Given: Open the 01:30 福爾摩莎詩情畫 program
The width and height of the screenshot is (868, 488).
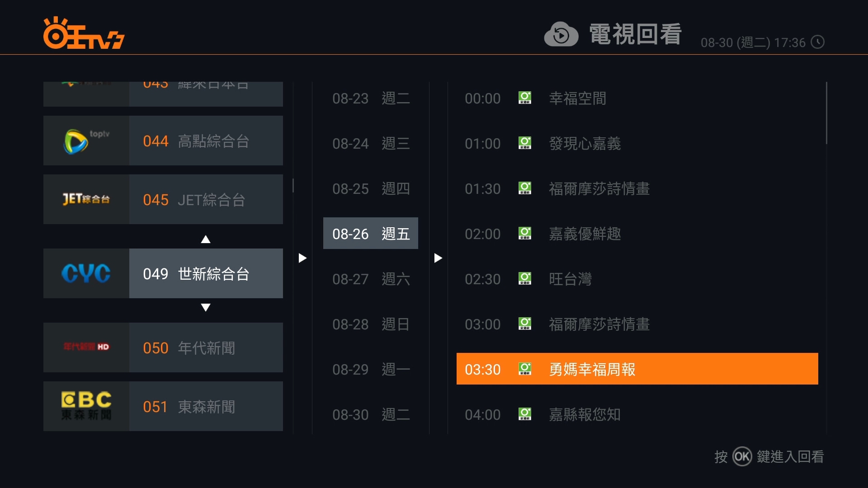Looking at the screenshot, I should point(637,188).
